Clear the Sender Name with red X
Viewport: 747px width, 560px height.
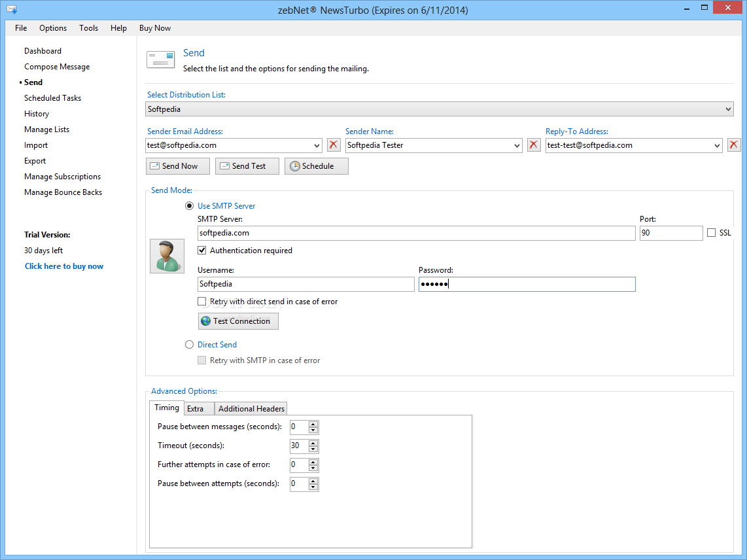coord(534,145)
